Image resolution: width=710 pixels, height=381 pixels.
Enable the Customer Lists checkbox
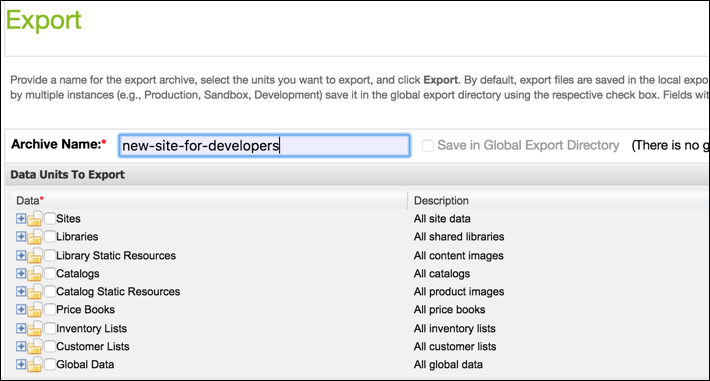[50, 346]
